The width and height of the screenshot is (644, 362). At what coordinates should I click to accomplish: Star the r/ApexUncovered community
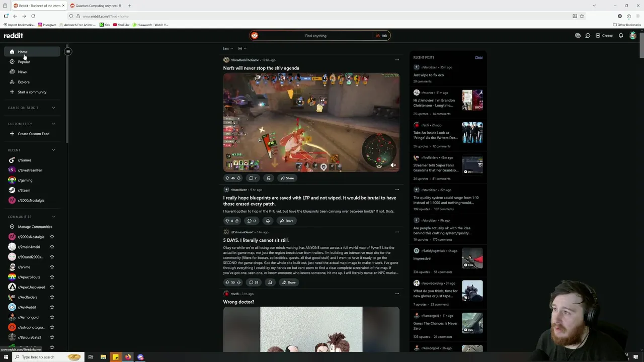tap(52, 287)
